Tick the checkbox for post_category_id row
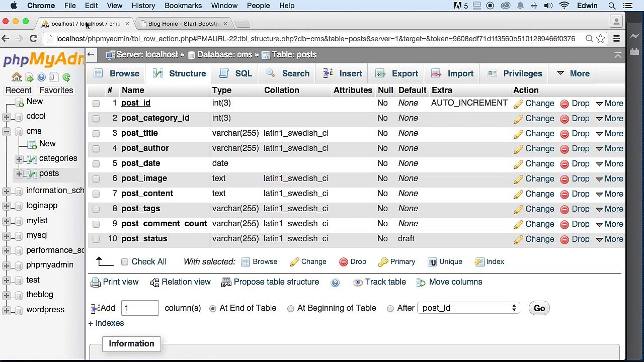Viewport: 644px width, 362px height. 96,119
